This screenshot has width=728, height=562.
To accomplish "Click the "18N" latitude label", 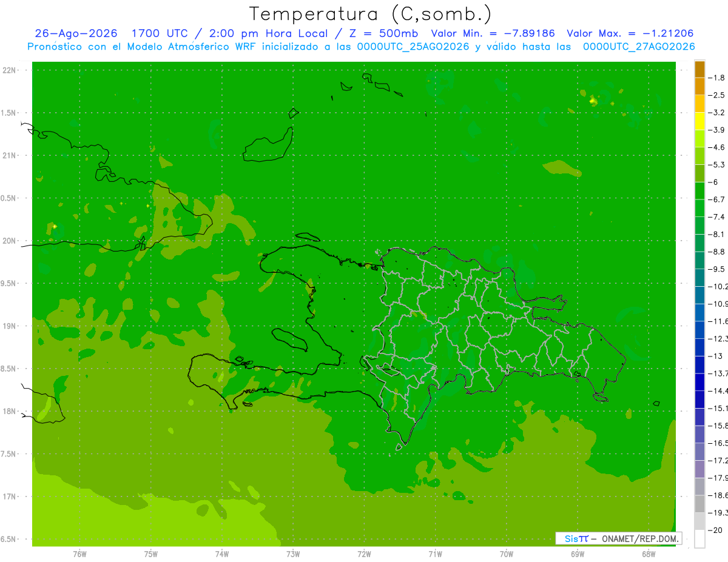I will pos(10,411).
